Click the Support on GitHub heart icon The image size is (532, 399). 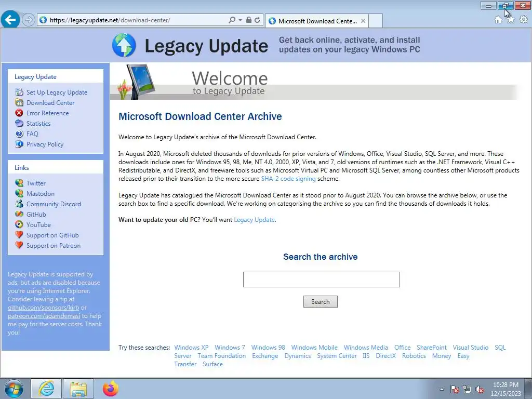(19, 235)
